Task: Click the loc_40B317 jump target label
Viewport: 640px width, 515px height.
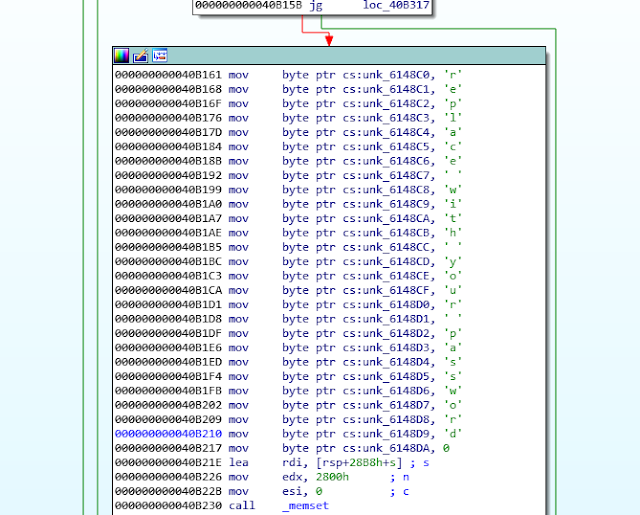Action: [x=396, y=5]
